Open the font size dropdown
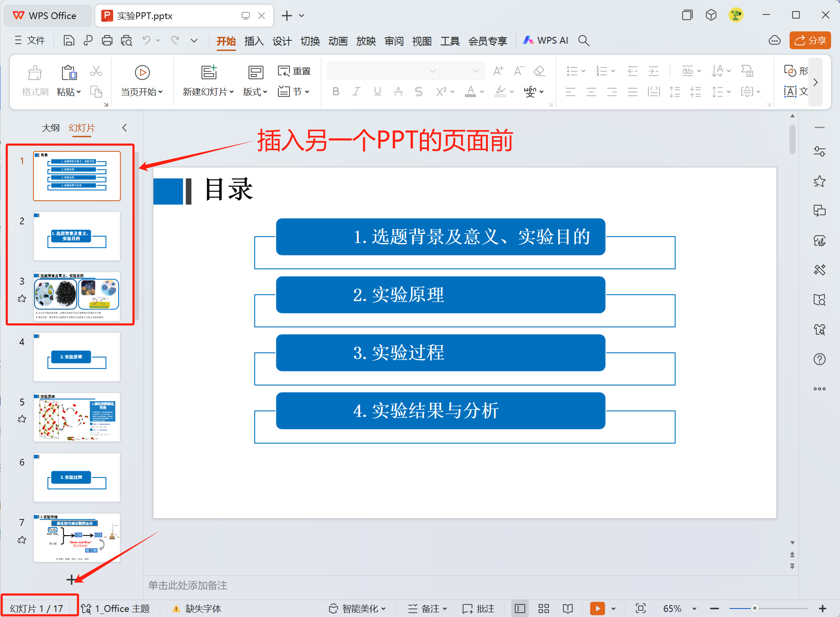The height and width of the screenshot is (617, 840). [x=476, y=71]
